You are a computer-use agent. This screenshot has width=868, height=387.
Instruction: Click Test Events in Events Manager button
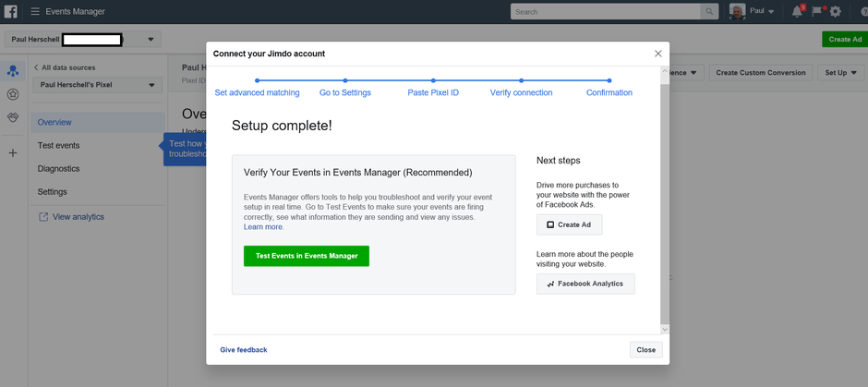pyautogui.click(x=307, y=256)
